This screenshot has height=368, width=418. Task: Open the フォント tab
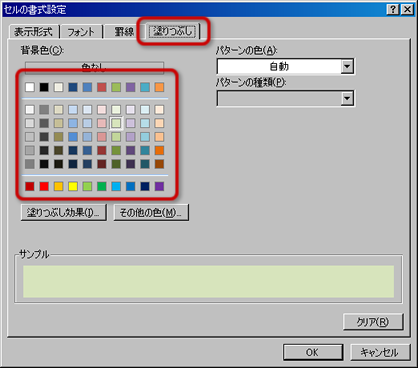click(x=81, y=32)
